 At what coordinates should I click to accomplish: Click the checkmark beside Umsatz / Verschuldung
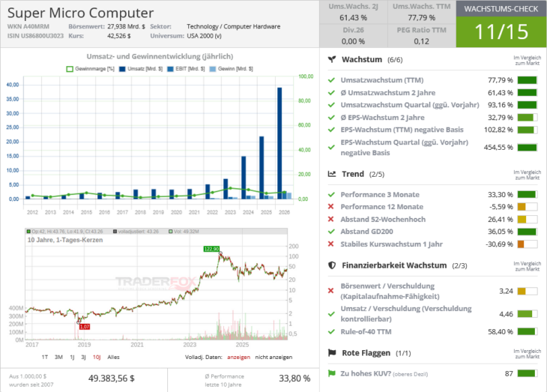pos(331,314)
